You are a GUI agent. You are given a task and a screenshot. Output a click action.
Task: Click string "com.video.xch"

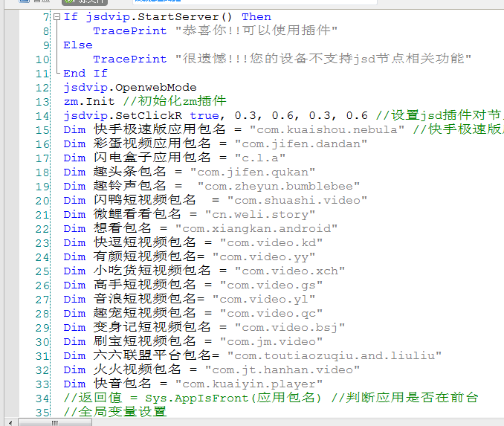290,271
